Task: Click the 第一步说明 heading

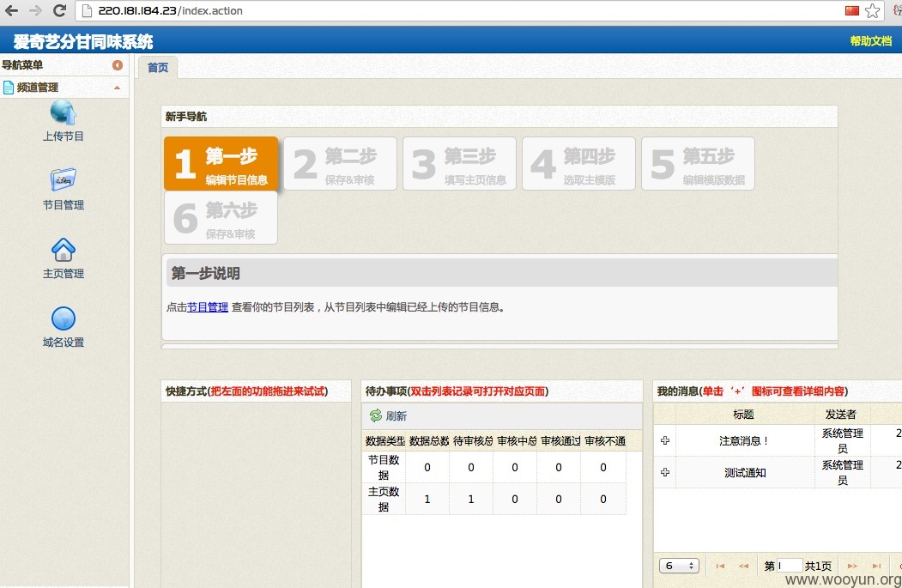Action: pyautogui.click(x=205, y=273)
